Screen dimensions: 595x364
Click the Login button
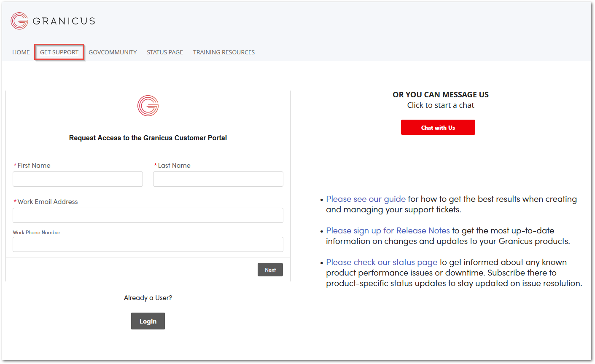tap(148, 321)
